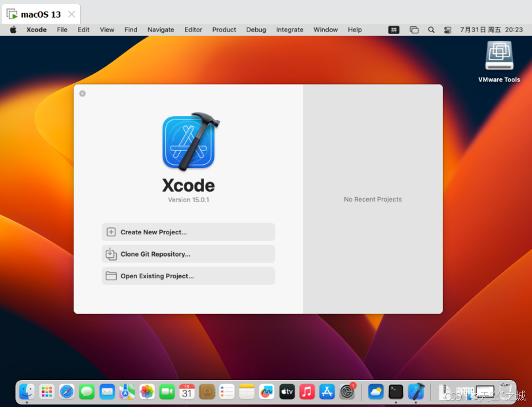The height and width of the screenshot is (407, 532).
Task: Open Apple TV from the Dock
Action: [287, 392]
